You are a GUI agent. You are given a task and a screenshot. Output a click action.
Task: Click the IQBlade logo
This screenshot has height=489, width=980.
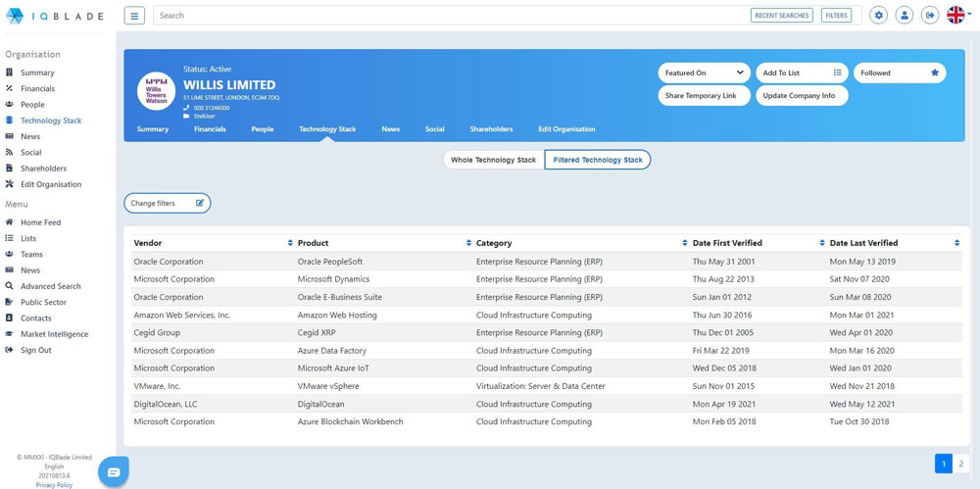54,16
